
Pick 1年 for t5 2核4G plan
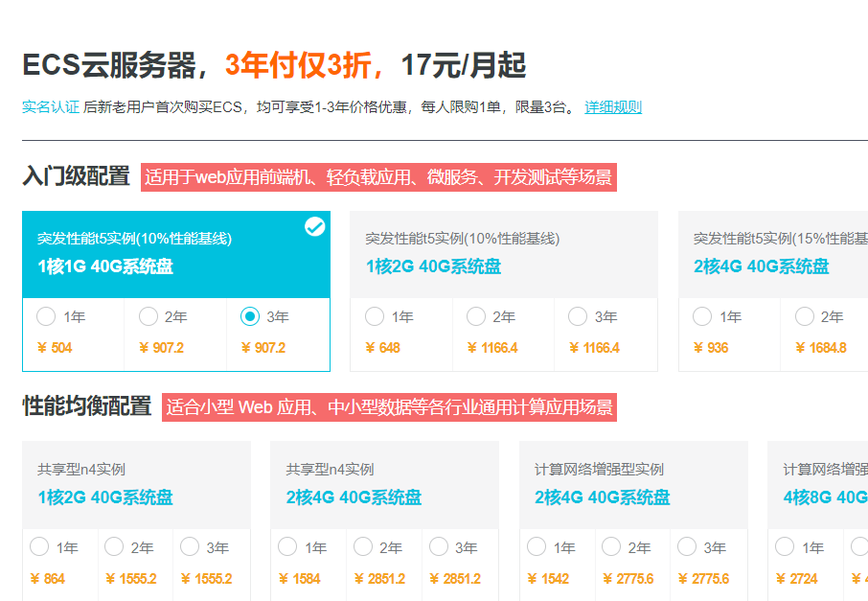(x=702, y=317)
